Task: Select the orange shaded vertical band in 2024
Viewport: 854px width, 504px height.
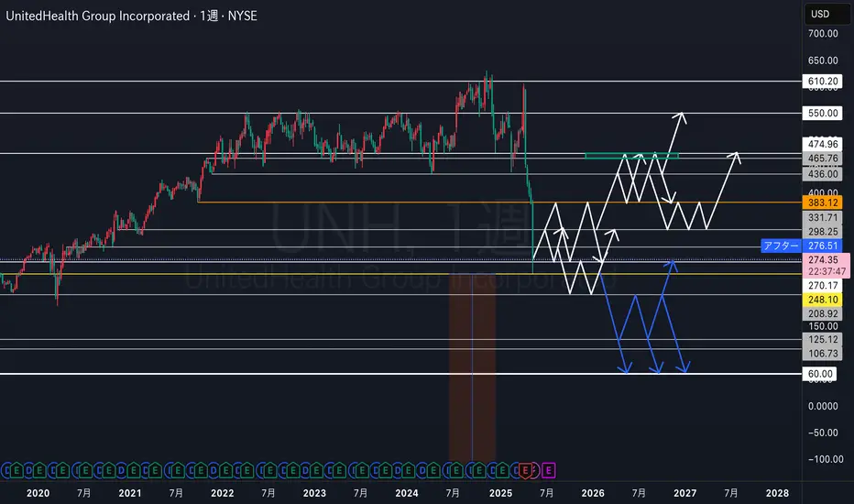Action: click(x=472, y=367)
